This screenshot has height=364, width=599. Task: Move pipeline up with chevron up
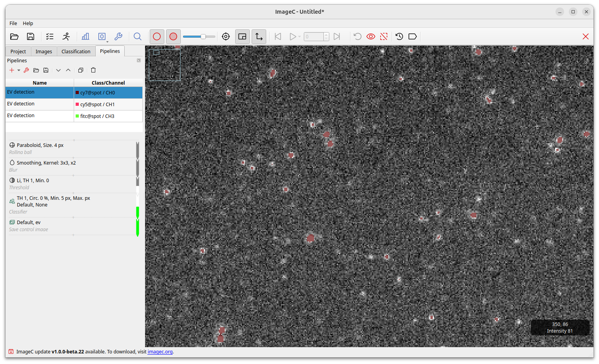[x=68, y=70]
